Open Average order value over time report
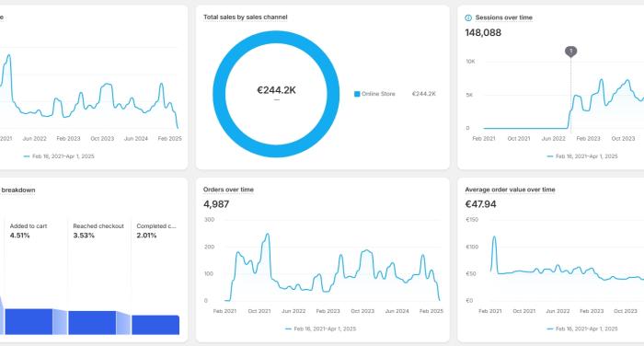This screenshot has width=644, height=346. (510, 190)
